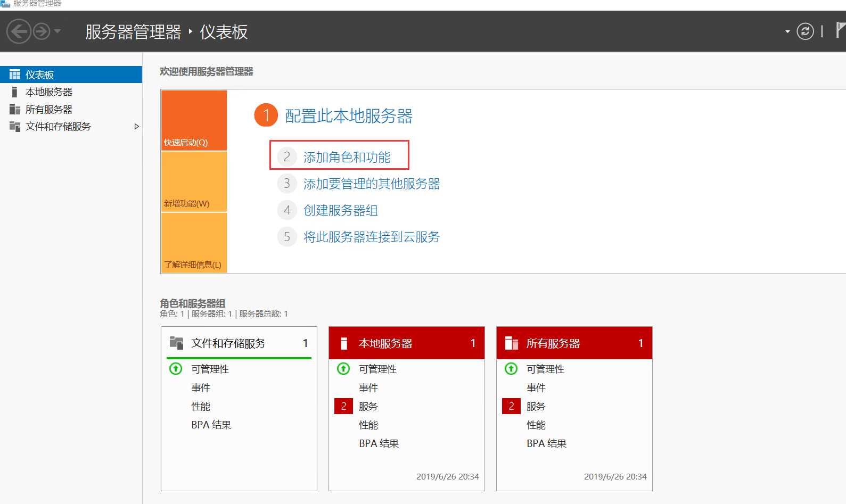Select the 快速启动(Q) tile
This screenshot has height=504, width=846.
(194, 120)
